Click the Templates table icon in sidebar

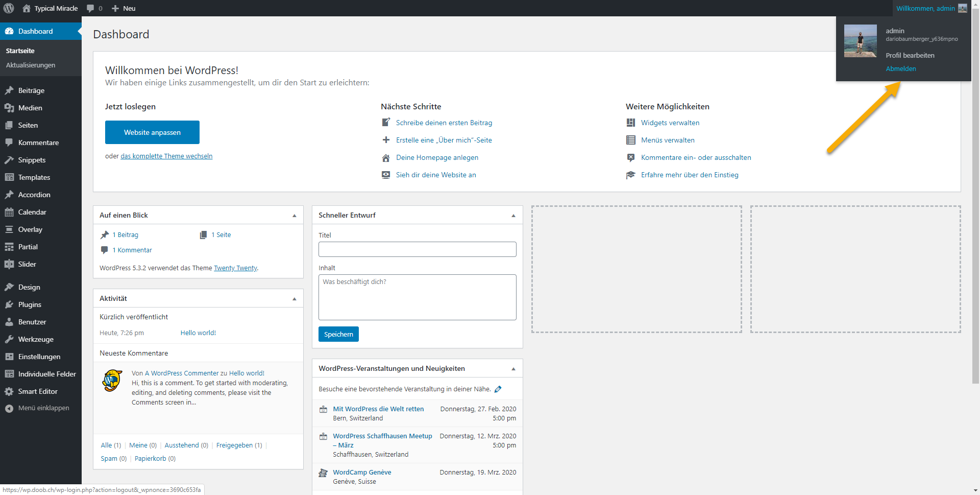(x=9, y=177)
